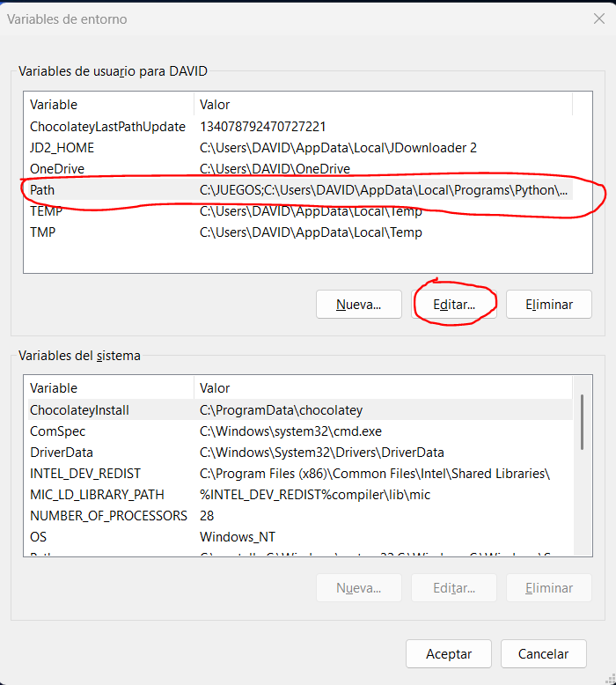Select the TMP user variable row
This screenshot has width=616, height=685.
[300, 232]
